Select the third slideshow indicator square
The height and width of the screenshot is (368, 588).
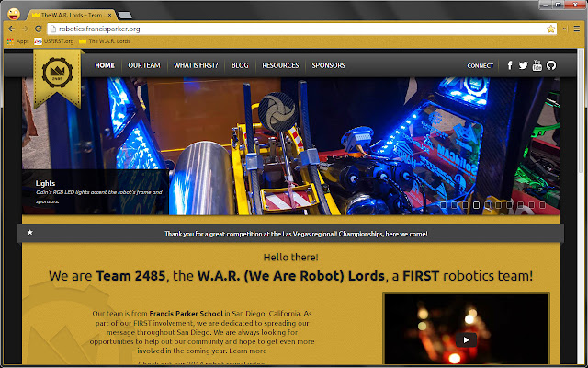click(466, 205)
